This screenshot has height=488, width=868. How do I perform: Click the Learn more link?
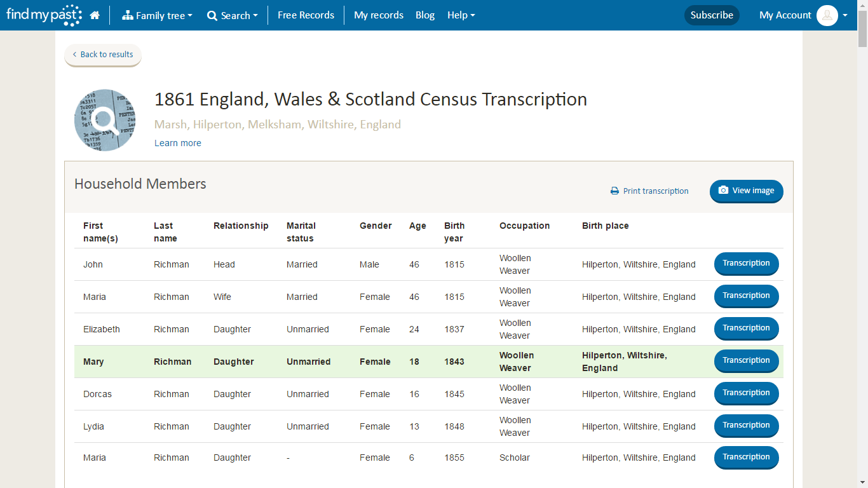178,143
